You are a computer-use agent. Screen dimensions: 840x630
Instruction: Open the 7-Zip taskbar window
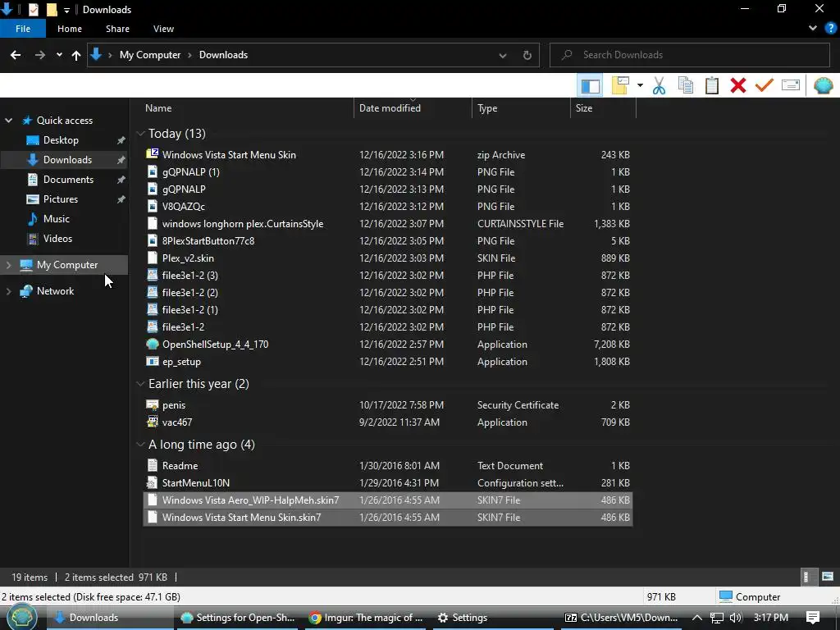[x=622, y=618]
